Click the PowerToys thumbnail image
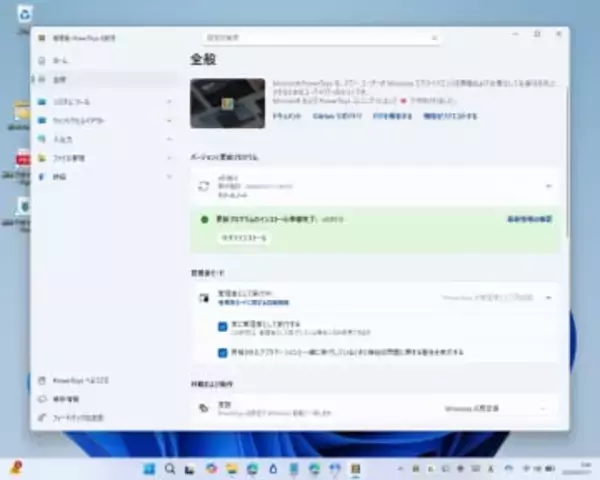600x480 pixels. click(227, 103)
